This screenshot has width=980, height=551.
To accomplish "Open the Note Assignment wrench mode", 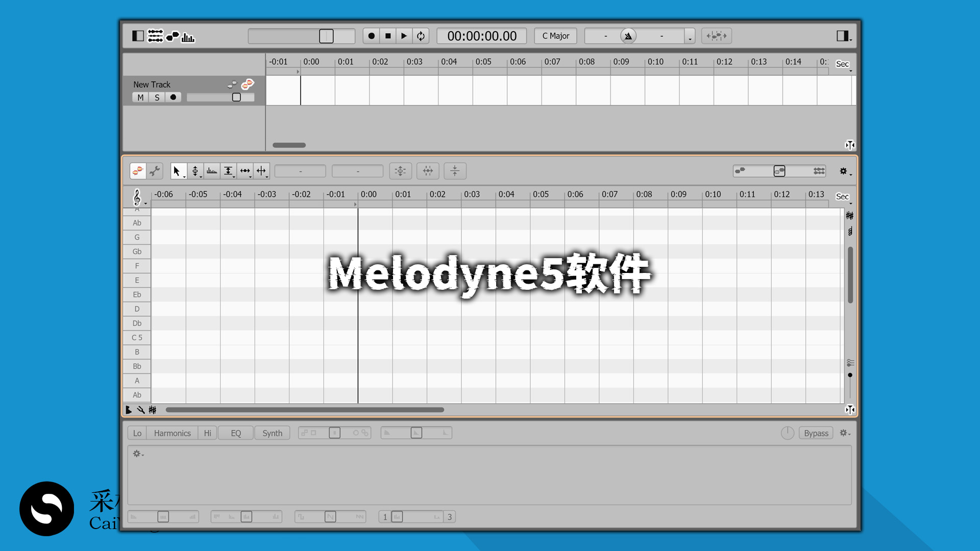I will click(155, 171).
